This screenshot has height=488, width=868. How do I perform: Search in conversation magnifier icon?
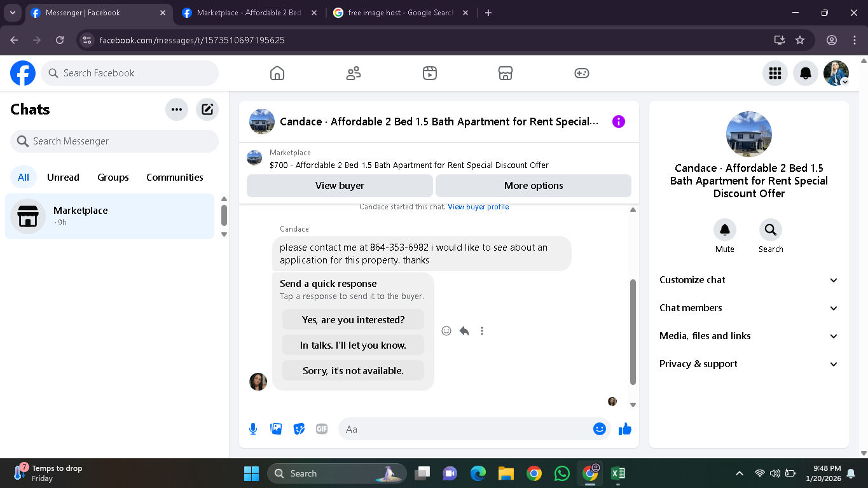(771, 230)
